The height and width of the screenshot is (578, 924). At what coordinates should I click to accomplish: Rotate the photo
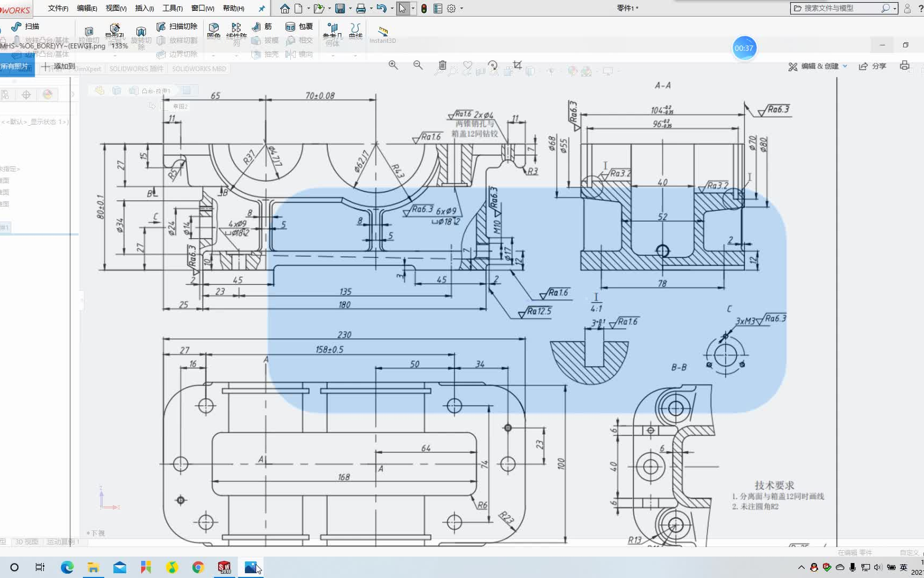492,65
